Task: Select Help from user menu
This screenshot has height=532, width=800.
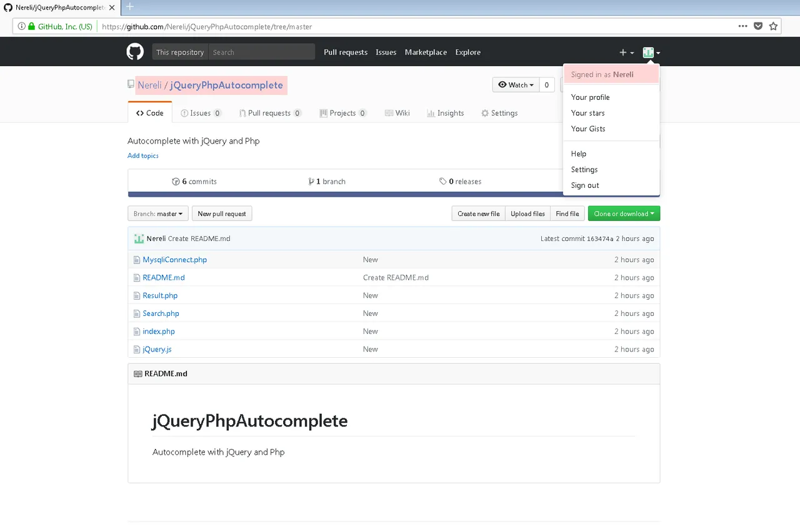Action: coord(611,154)
